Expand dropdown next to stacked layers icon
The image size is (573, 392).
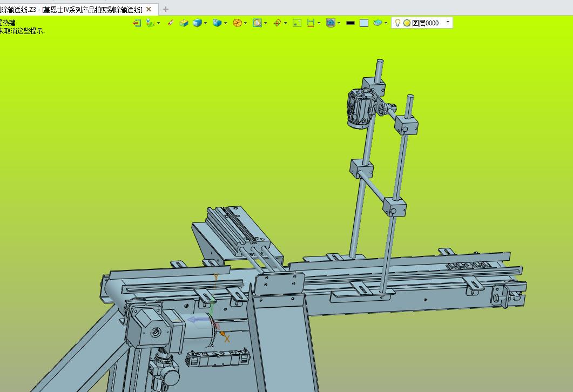(386, 23)
